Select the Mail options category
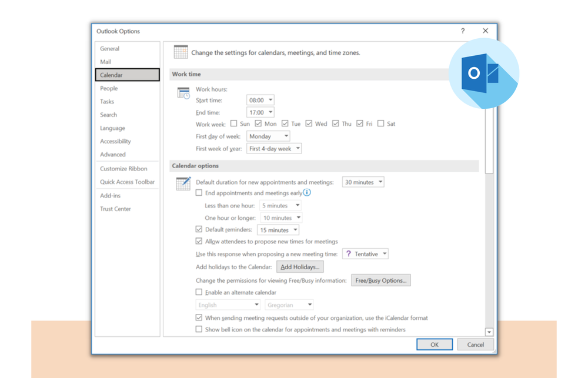The width and height of the screenshot is (588, 378). pos(127,62)
